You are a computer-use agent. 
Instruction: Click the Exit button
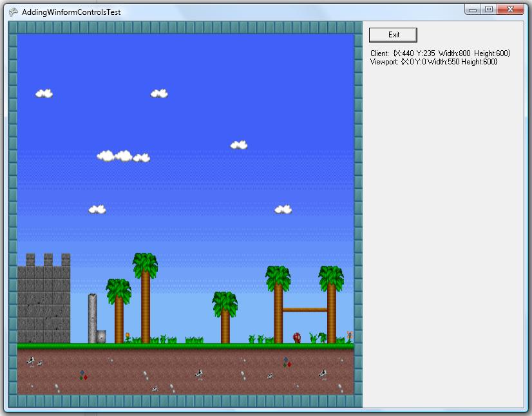393,35
